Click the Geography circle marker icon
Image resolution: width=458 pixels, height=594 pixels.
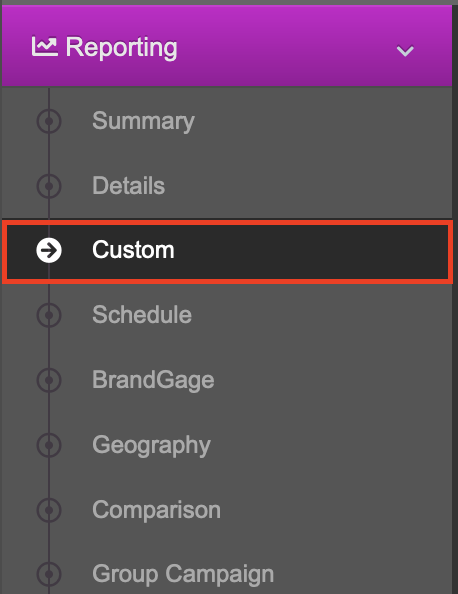point(49,444)
